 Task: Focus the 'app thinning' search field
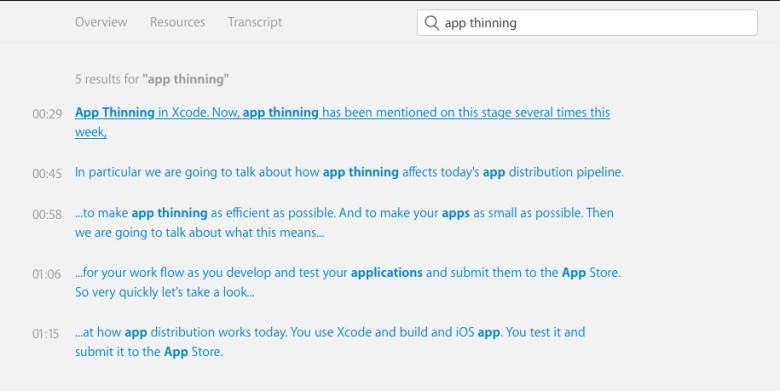(x=587, y=23)
